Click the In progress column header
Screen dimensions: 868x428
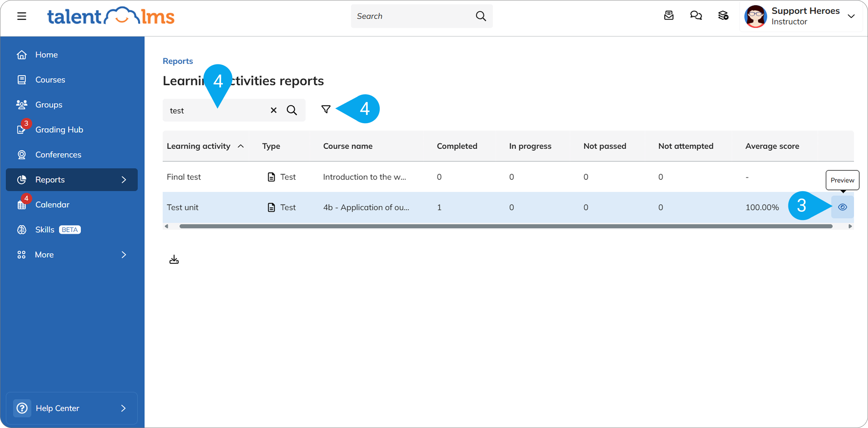(530, 146)
